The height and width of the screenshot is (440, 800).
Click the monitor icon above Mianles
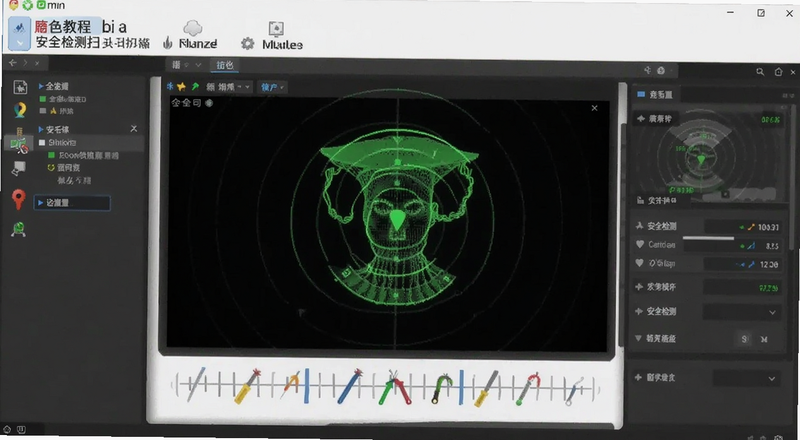(x=276, y=29)
